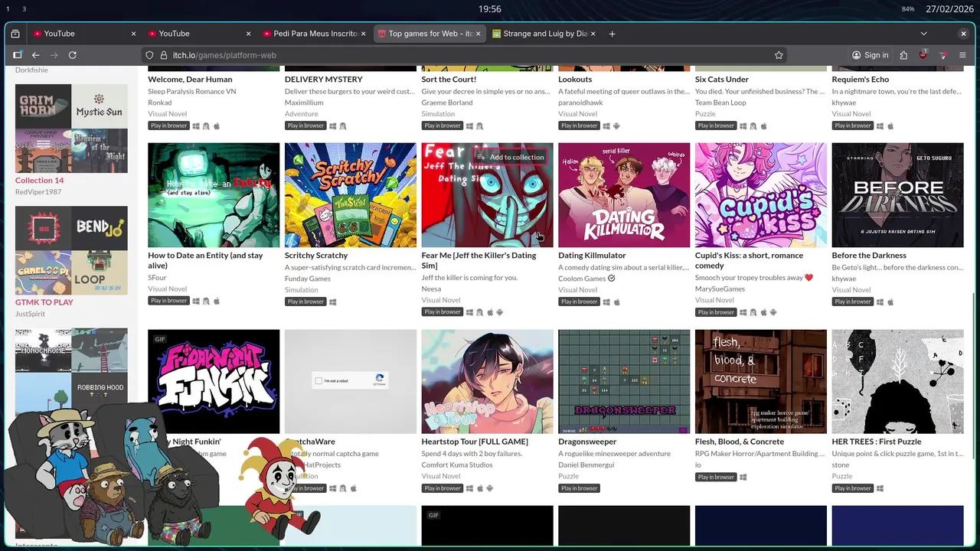980x551 pixels.
Task: Click Play in browser for Sort the Court!
Action: coord(443,126)
